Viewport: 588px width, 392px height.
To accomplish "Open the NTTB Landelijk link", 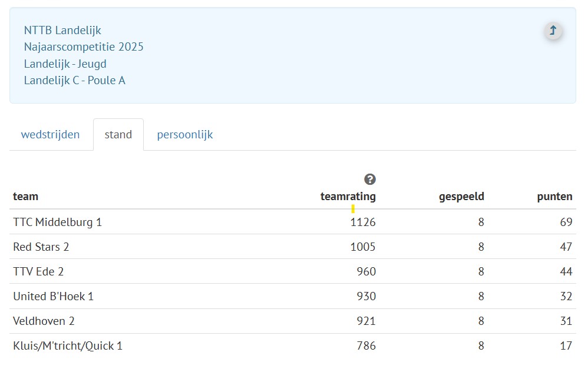I will point(62,30).
